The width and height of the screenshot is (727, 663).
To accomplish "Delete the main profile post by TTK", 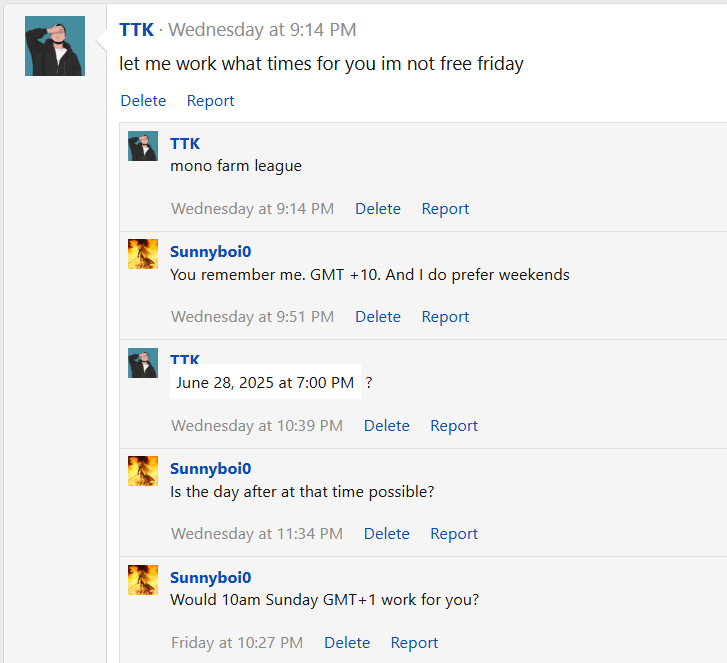I will 143,101.
